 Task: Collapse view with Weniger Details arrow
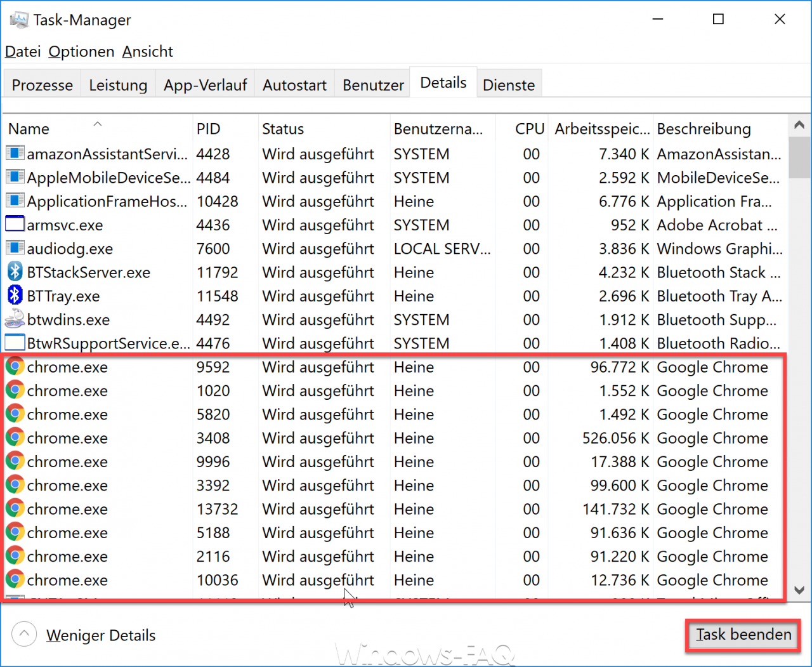pos(24,634)
